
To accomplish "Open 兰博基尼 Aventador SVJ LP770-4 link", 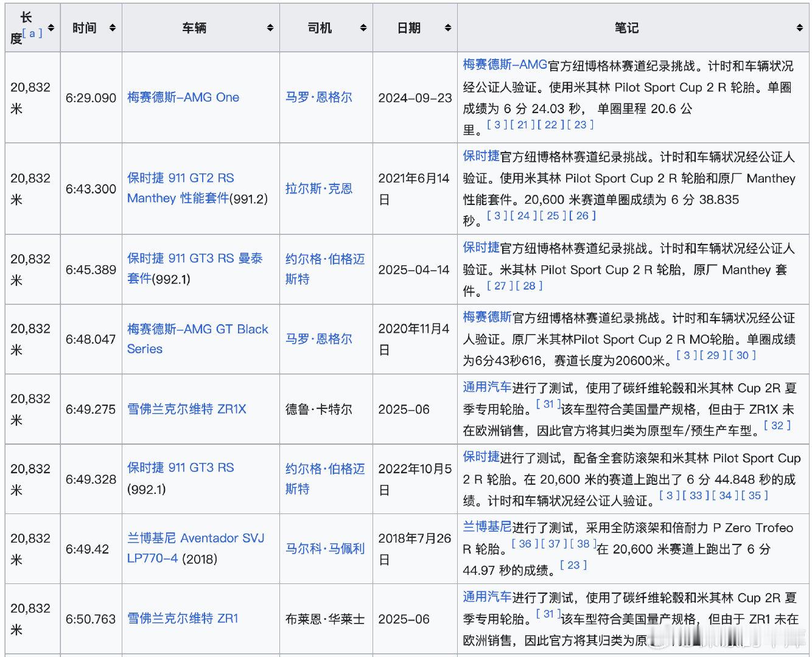I will [x=196, y=548].
